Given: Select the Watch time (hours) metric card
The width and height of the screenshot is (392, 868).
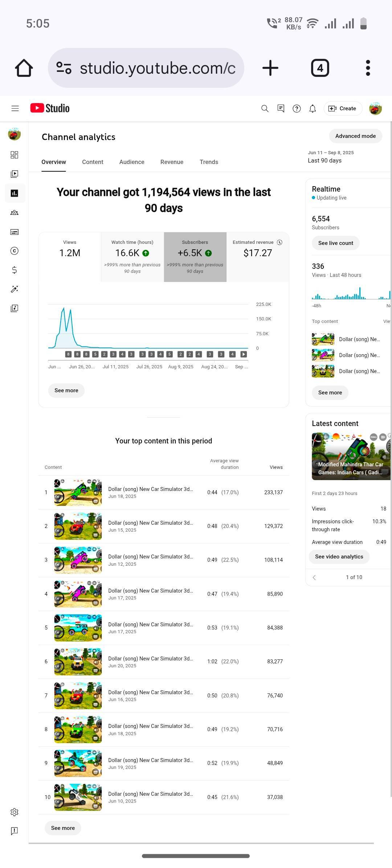Looking at the screenshot, I should click(x=132, y=257).
